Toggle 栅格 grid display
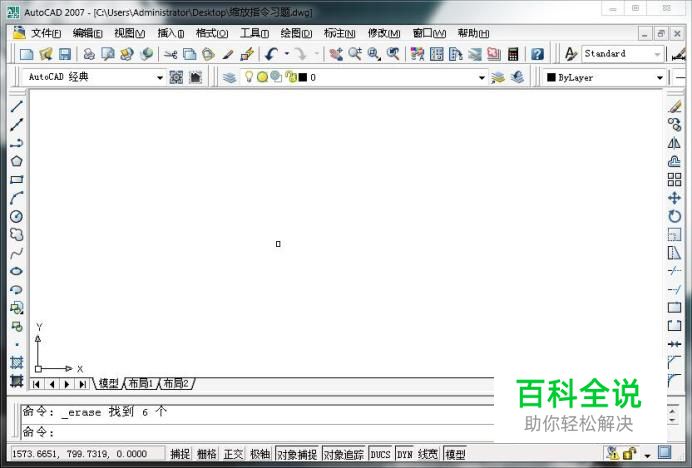692x468 pixels. click(x=207, y=454)
